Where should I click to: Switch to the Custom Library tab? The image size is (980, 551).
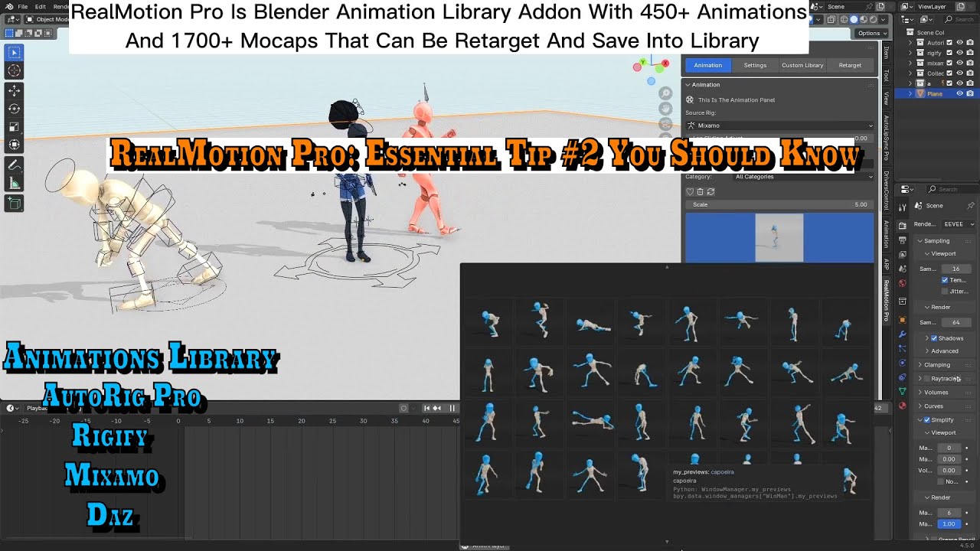(x=802, y=65)
